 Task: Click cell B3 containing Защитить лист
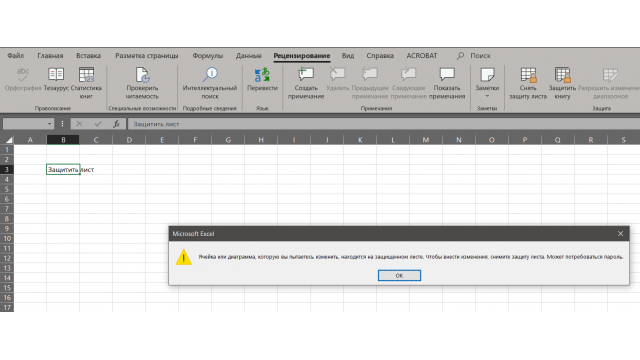pos(63,169)
